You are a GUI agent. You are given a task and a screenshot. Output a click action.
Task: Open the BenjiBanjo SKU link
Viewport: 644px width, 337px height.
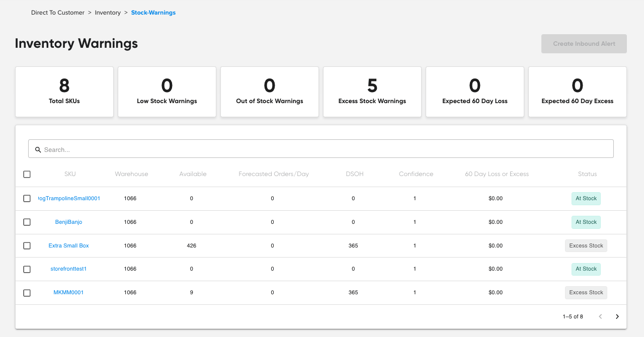pyautogui.click(x=68, y=222)
